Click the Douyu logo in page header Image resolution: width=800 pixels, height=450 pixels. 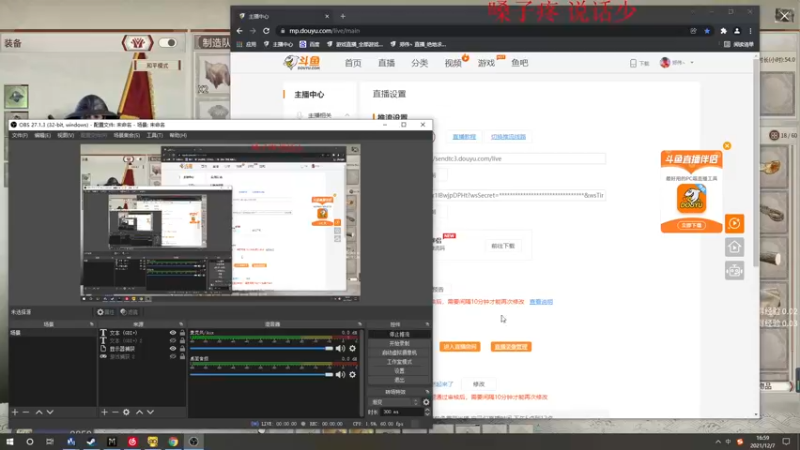(x=302, y=62)
